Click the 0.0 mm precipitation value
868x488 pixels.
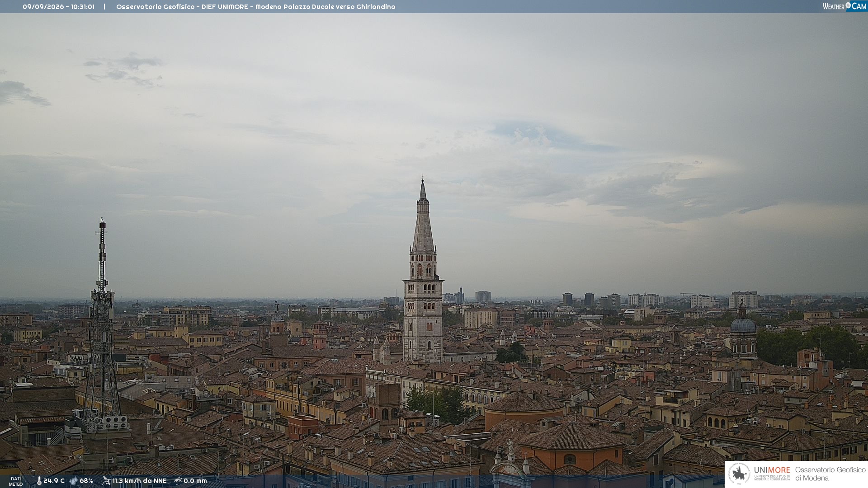click(x=195, y=481)
